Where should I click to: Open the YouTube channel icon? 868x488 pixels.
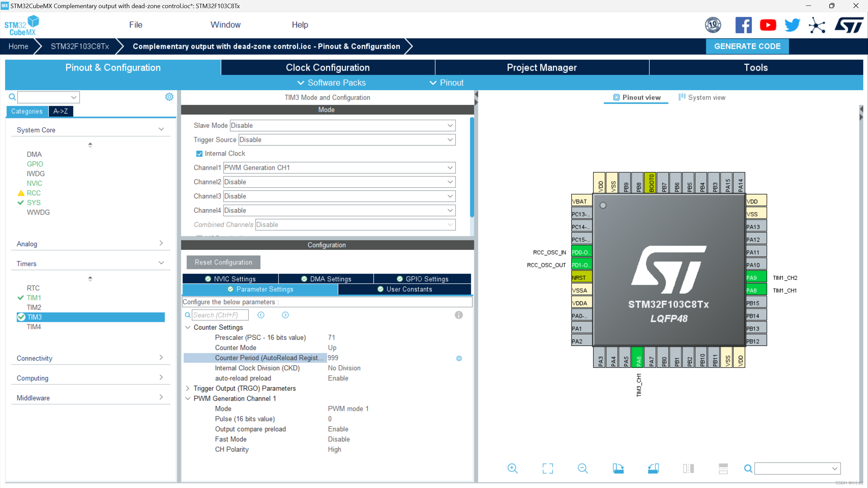coord(768,25)
